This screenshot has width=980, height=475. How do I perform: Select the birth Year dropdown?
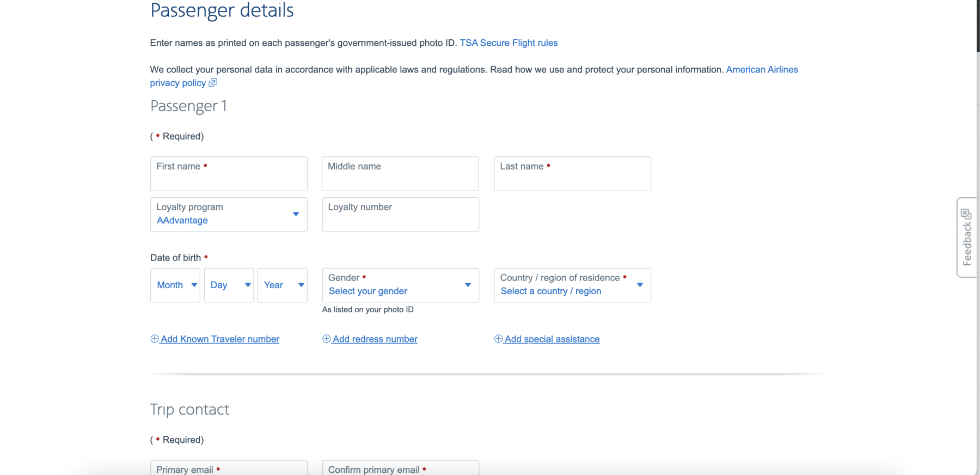(x=282, y=285)
